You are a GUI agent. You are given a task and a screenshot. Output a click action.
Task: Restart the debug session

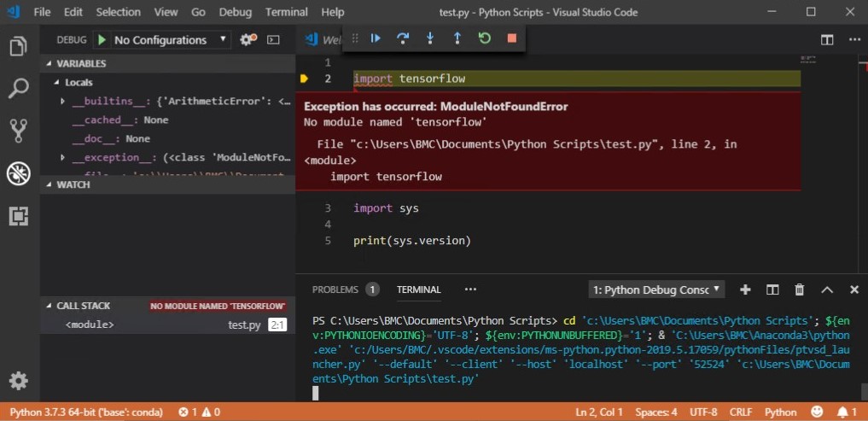tap(485, 38)
